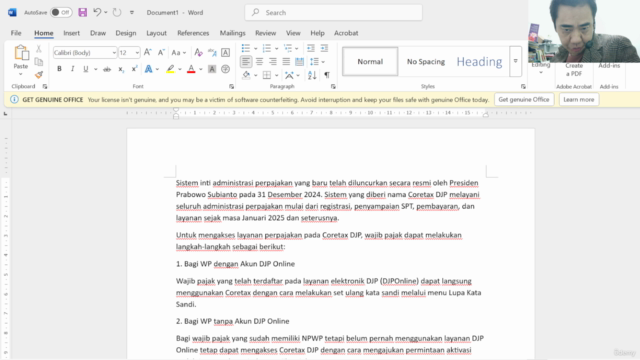This screenshot has width=640, height=360.
Task: Toggle AutoSave switch
Action: pyautogui.click(x=61, y=12)
